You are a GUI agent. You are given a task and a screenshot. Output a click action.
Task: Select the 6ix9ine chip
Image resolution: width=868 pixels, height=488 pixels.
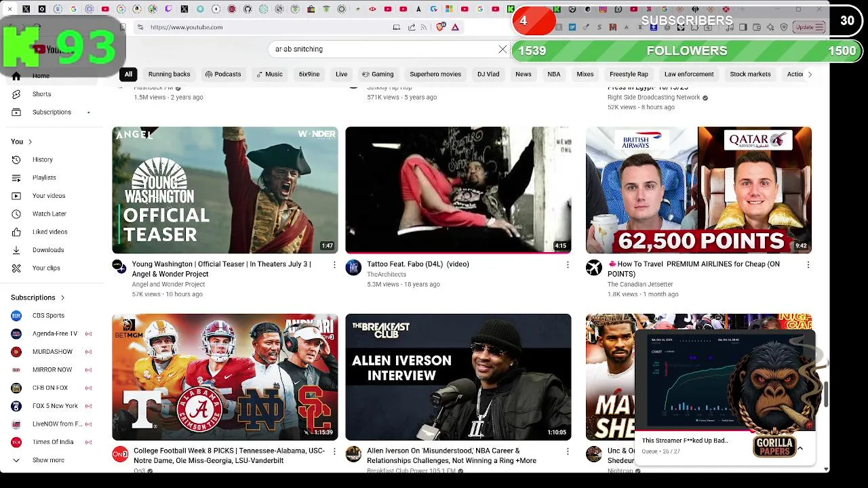[x=309, y=74]
